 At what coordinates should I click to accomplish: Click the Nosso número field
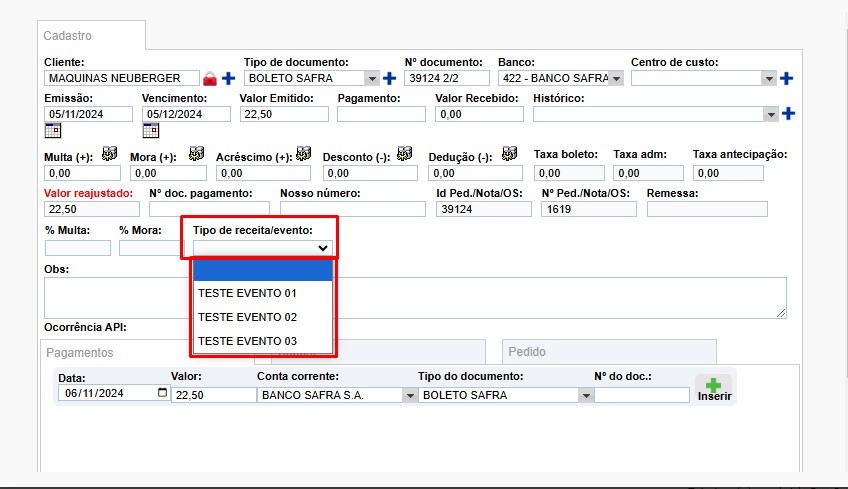point(353,209)
